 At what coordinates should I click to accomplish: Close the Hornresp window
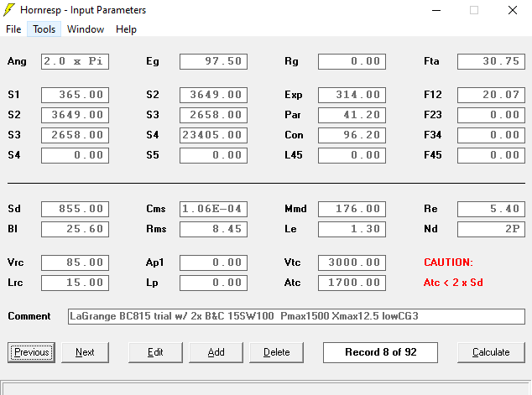click(513, 10)
